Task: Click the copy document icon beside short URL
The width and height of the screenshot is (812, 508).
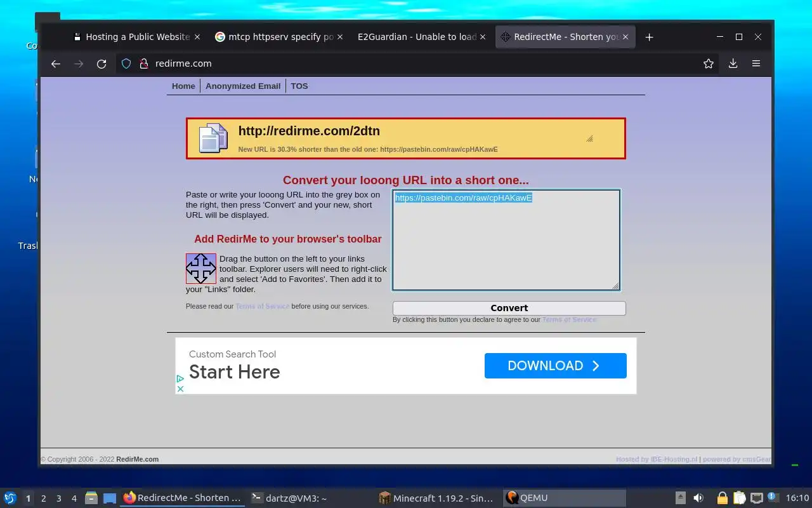Action: (x=213, y=138)
